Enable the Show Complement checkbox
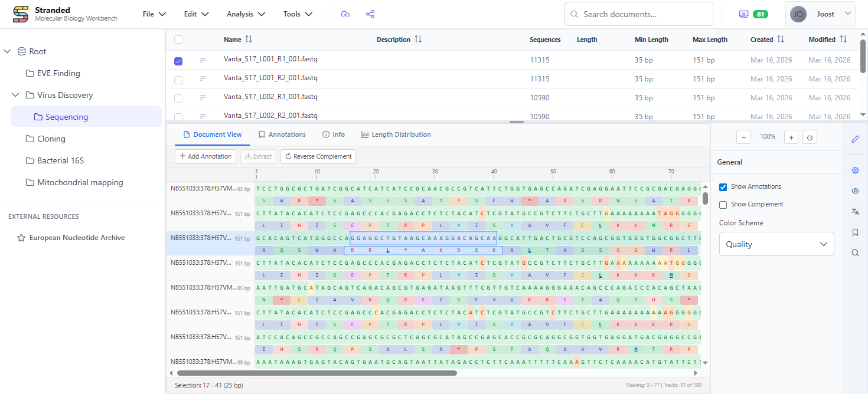 pos(723,205)
